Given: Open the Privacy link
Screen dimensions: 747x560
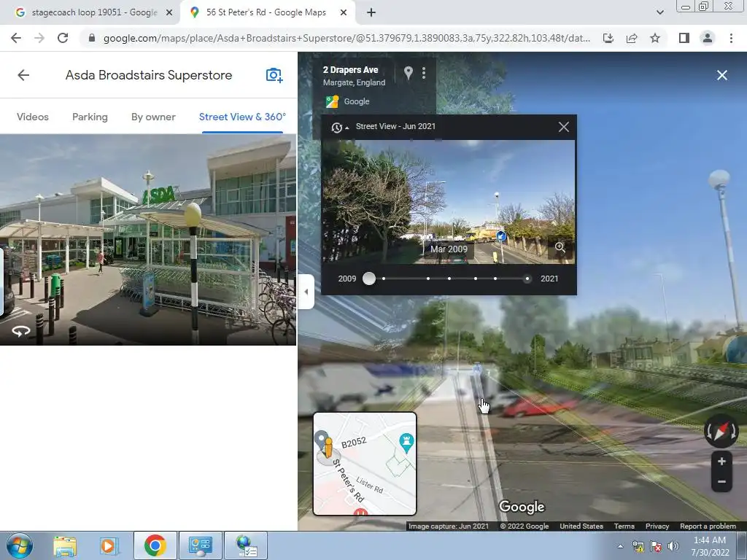Looking at the screenshot, I should pos(657,526).
